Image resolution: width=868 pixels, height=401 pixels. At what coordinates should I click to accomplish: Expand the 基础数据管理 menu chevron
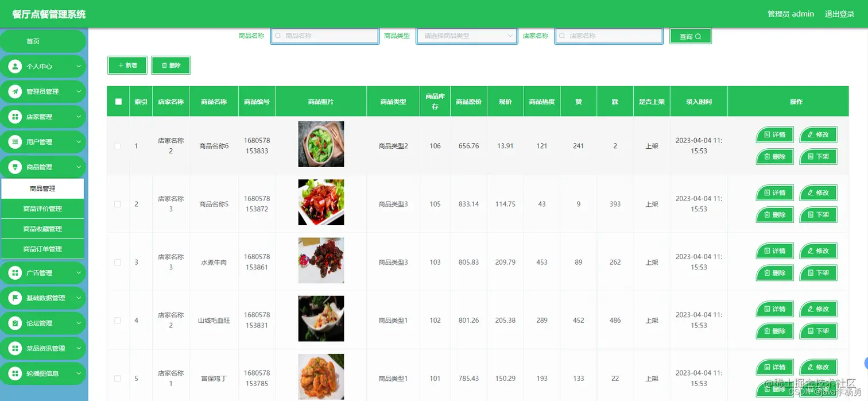(x=79, y=298)
